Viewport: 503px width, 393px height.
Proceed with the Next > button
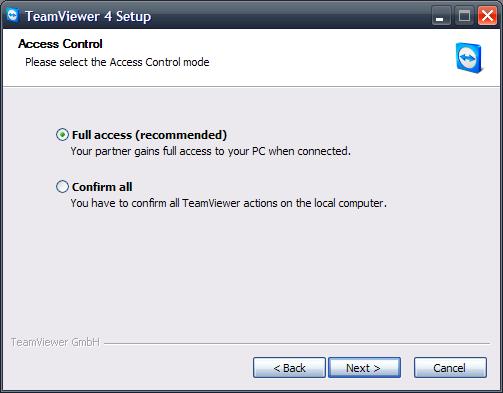point(364,368)
